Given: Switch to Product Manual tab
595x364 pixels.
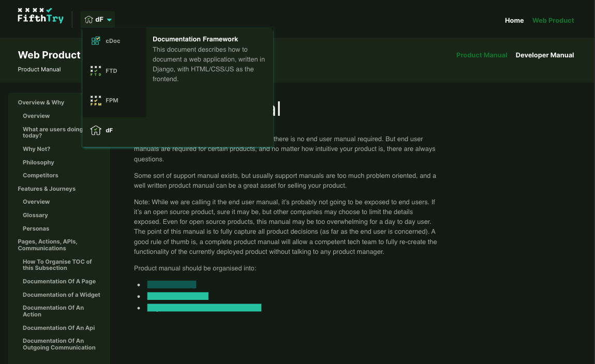Looking at the screenshot, I should coord(482,55).
